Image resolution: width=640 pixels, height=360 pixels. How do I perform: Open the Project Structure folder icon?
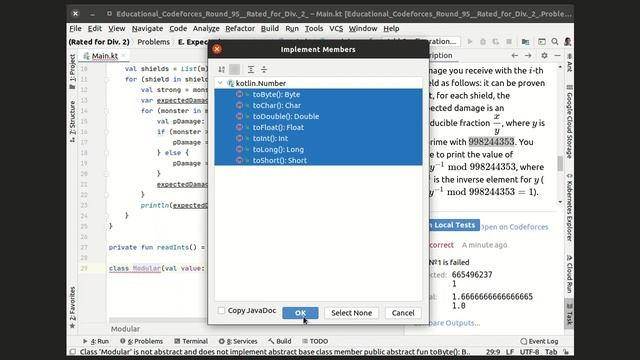[x=525, y=42]
